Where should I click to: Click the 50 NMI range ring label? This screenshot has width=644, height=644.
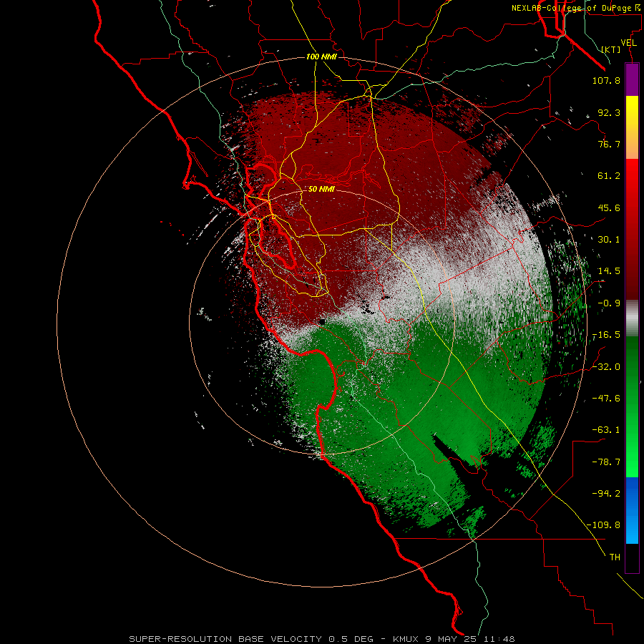[321, 189]
